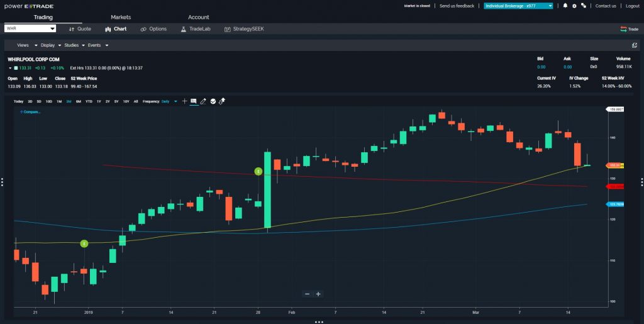
Task: Click the WHIRLPOOL CORP COM title
Action: pyautogui.click(x=34, y=60)
